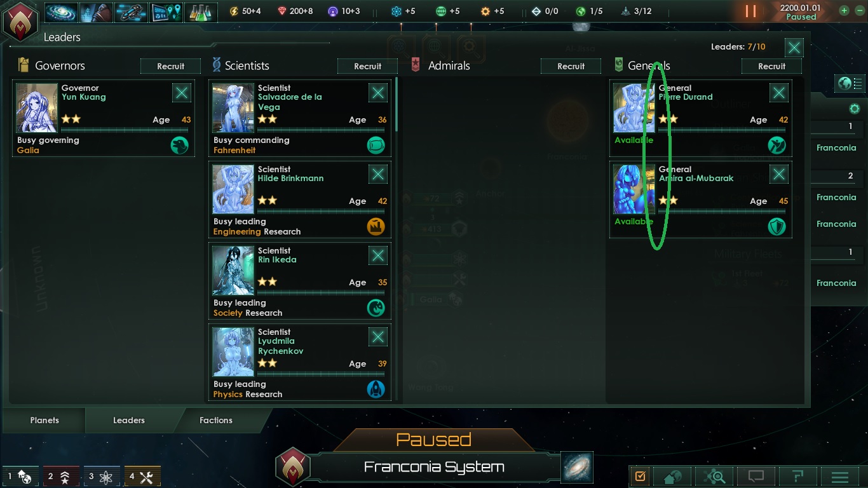Expand control group 2 fleet shortcut
The width and height of the screenshot is (868, 488).
60,476
